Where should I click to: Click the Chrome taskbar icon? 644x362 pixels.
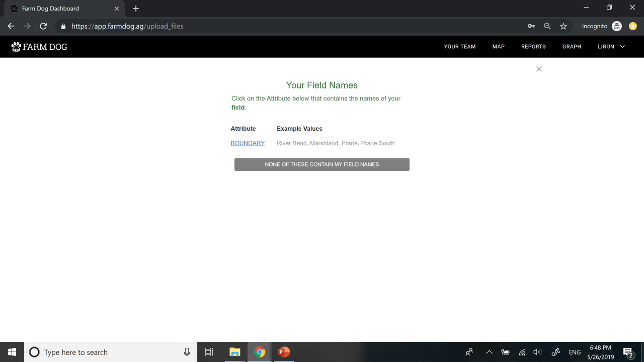(260, 352)
